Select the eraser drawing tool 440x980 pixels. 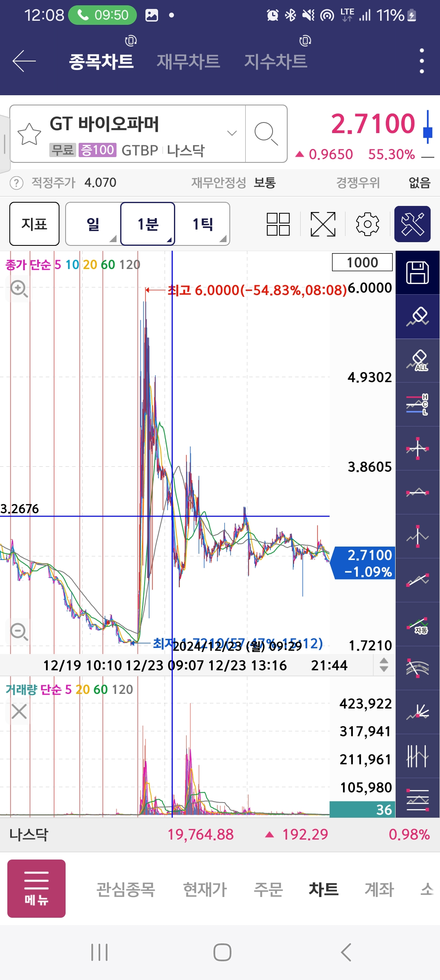click(418, 317)
